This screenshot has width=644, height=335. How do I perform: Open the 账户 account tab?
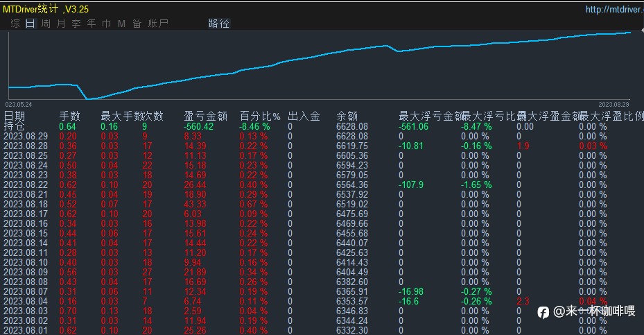pos(158,24)
